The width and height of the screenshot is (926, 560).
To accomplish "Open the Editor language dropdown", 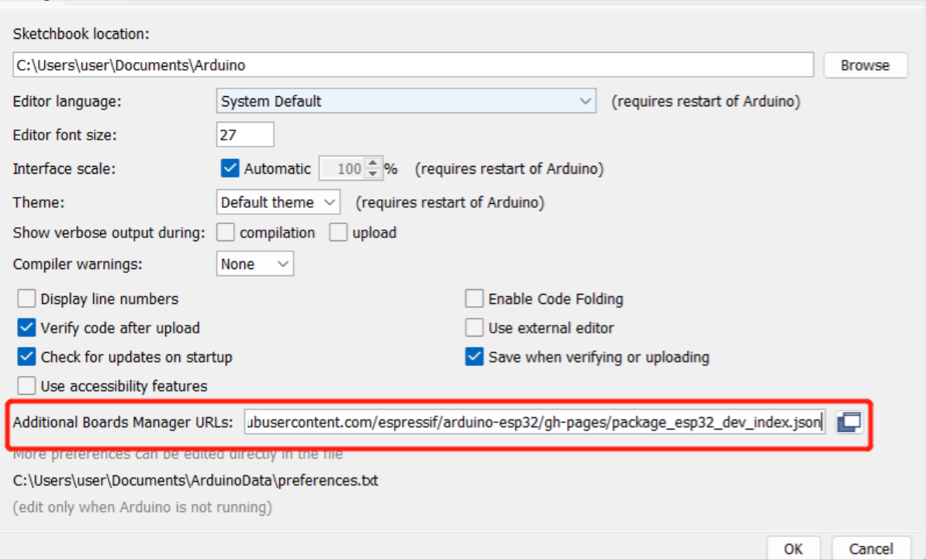I will click(x=406, y=102).
